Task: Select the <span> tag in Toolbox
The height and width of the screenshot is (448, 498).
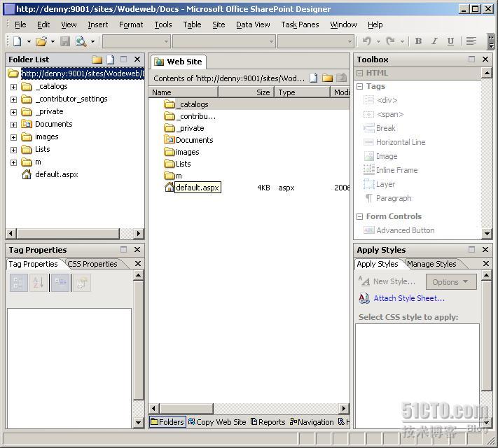Action: 383,114
